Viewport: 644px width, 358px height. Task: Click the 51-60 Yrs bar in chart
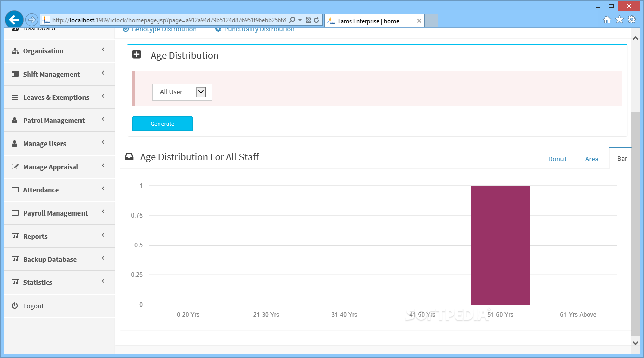(x=500, y=245)
